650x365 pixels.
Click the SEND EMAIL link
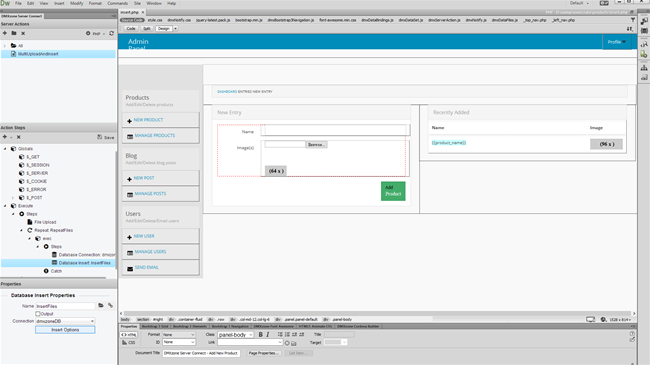click(146, 268)
